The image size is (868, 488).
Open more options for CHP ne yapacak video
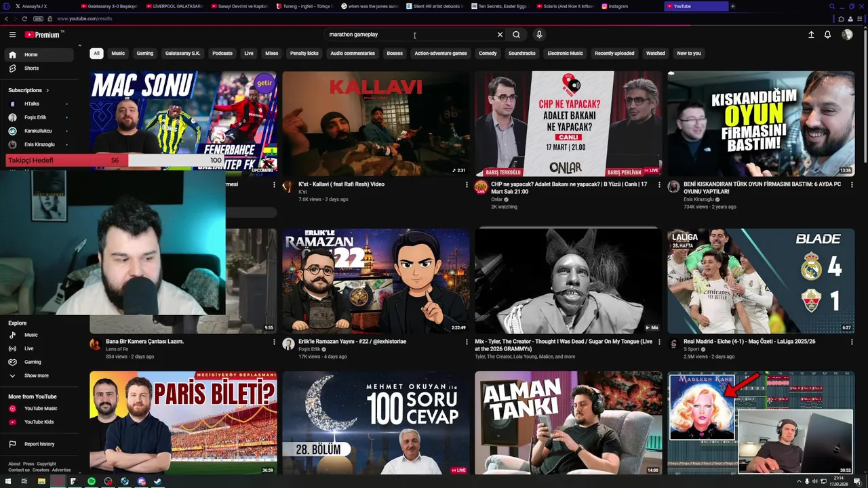659,184
